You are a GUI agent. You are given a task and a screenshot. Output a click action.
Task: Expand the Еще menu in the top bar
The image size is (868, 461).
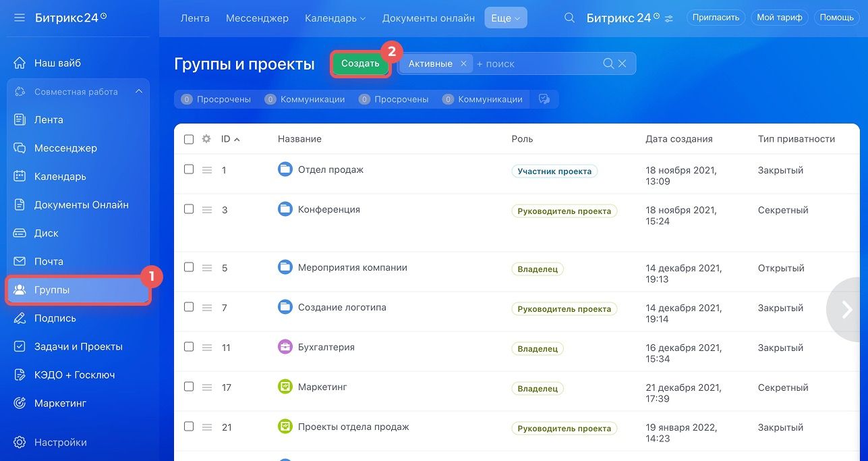(x=505, y=18)
